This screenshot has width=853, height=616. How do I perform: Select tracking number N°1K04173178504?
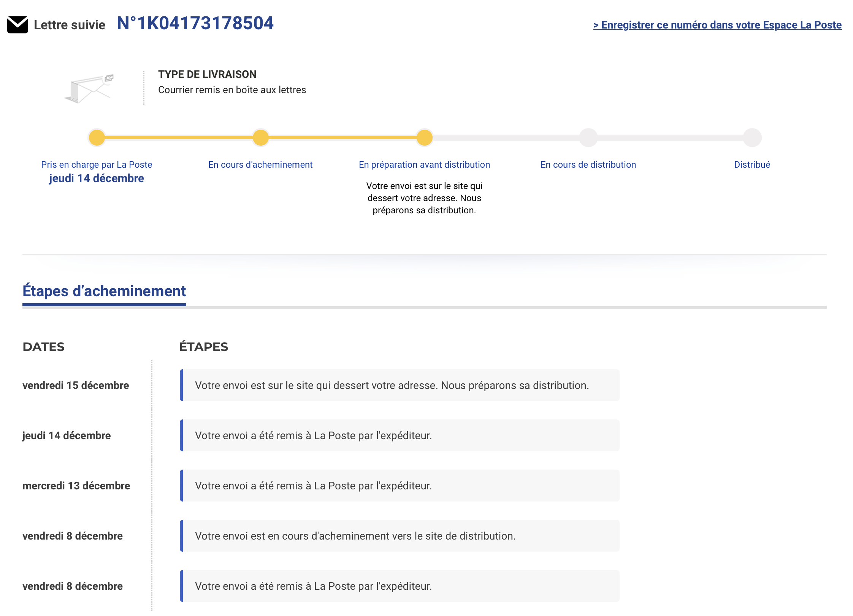pos(195,23)
